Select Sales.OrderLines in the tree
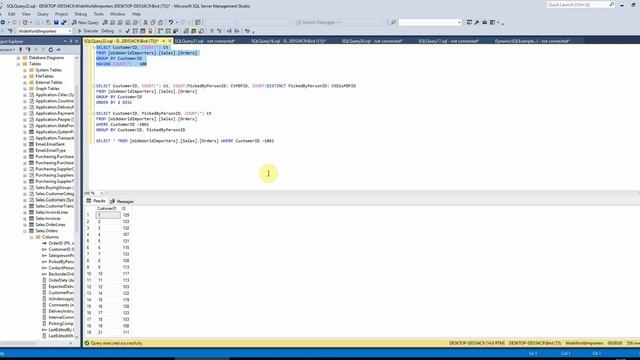 click(x=50, y=225)
